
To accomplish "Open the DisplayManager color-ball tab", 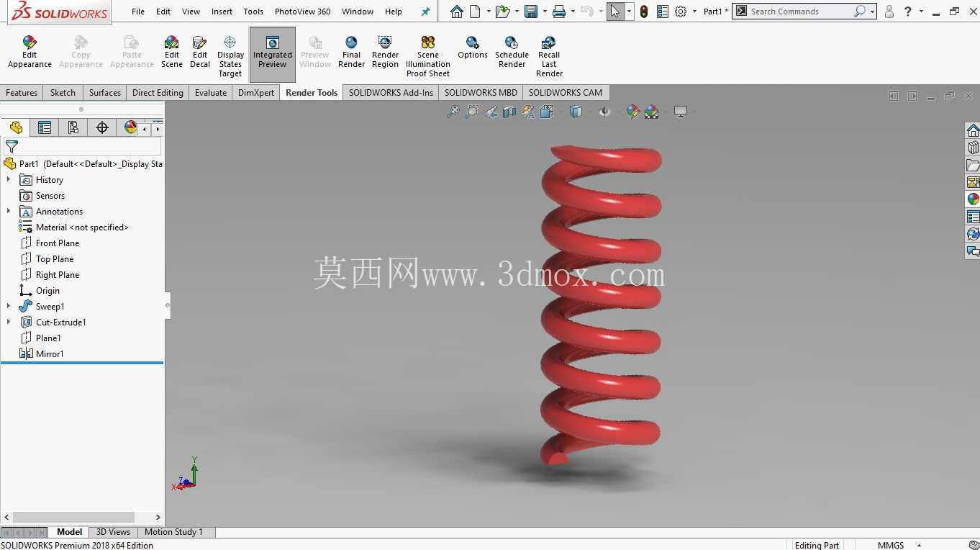I will coord(130,127).
